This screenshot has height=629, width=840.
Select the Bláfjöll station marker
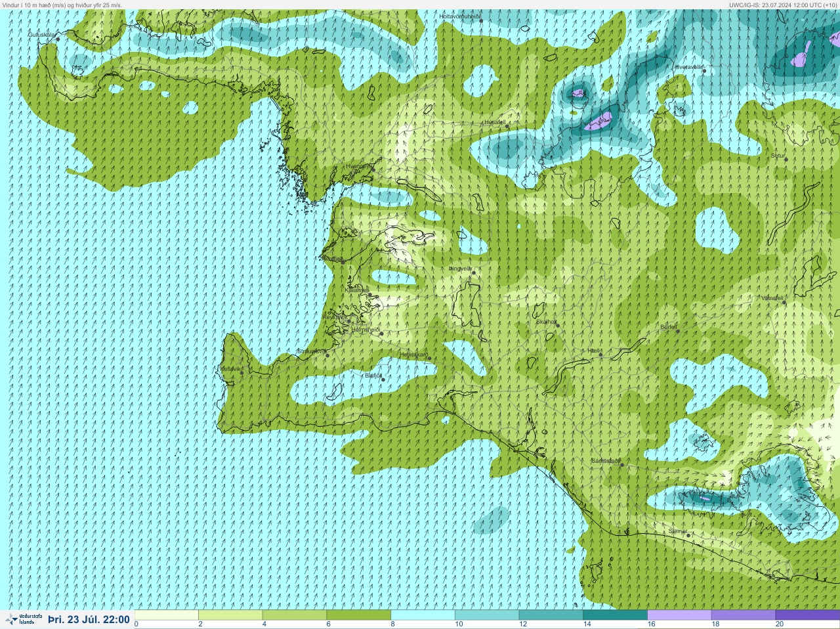point(383,380)
